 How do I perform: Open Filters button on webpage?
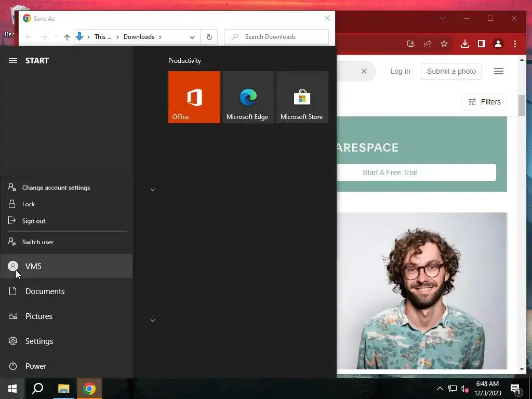(x=484, y=102)
